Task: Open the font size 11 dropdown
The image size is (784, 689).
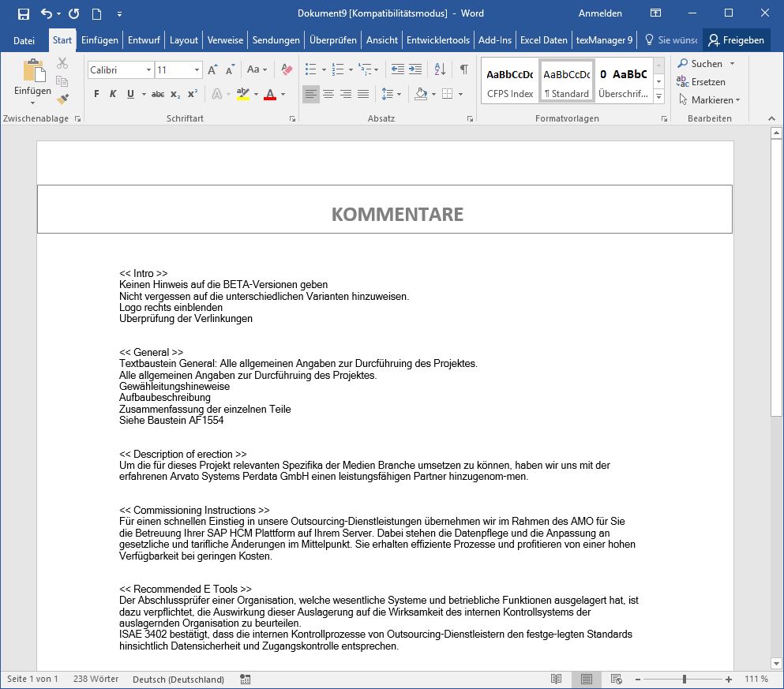Action: (197, 70)
